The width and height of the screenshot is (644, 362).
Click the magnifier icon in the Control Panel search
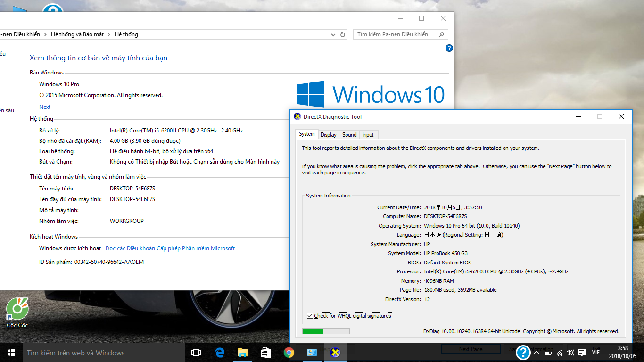point(441,34)
